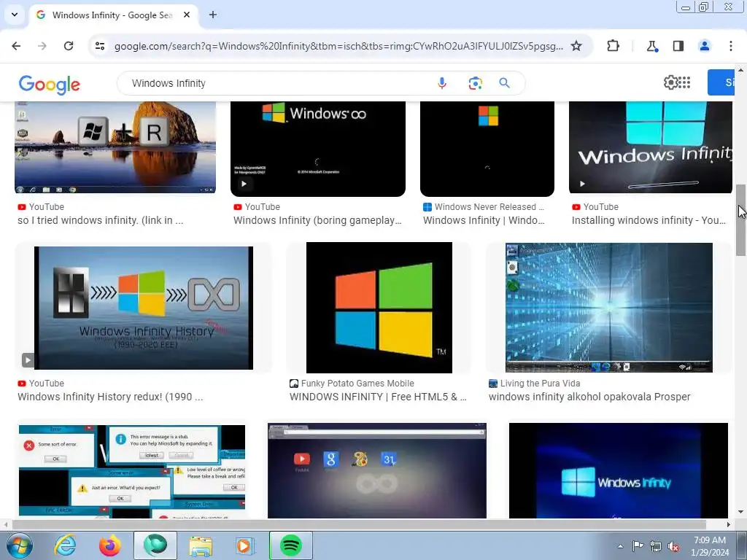Viewport: 747px width, 560px height.
Task: Open 'Installing windows infinity - You...' link
Action: (x=649, y=220)
